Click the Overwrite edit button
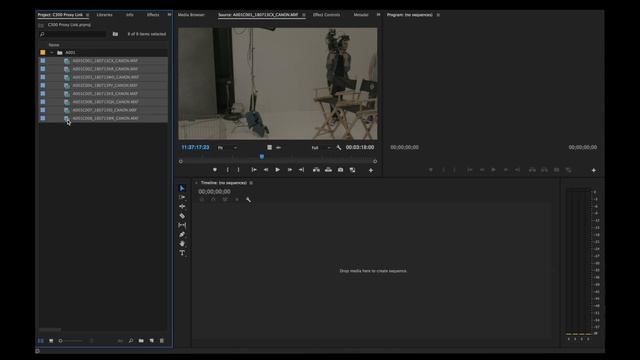The height and width of the screenshot is (360, 640). 328,170
